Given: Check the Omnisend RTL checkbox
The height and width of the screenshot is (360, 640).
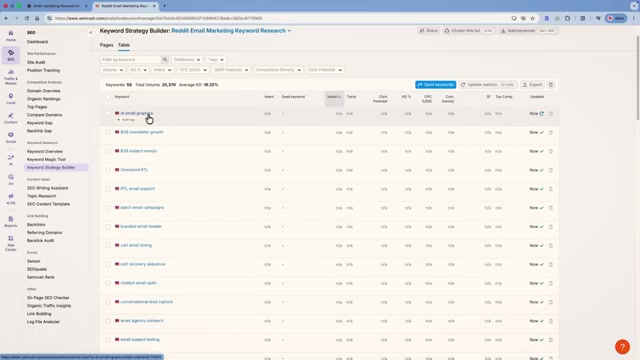Looking at the screenshot, I should 108,170.
